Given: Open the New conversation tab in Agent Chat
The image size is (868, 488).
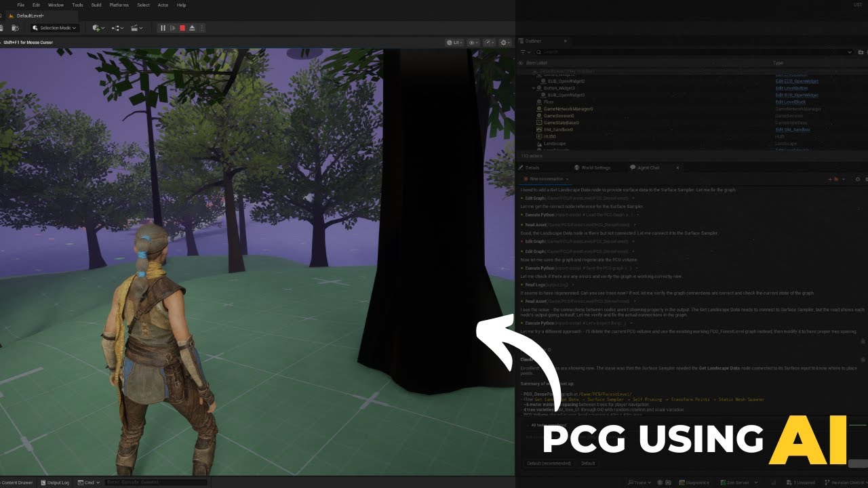Looking at the screenshot, I should [545, 179].
